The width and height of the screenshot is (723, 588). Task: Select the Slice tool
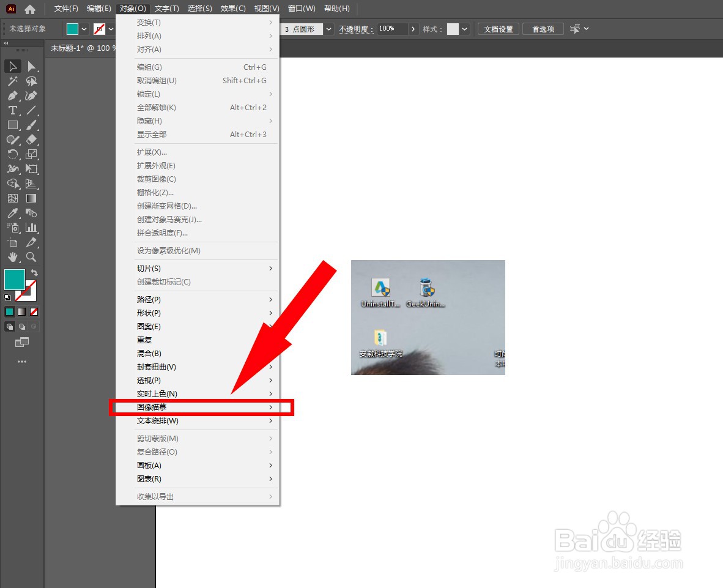pos(31,242)
